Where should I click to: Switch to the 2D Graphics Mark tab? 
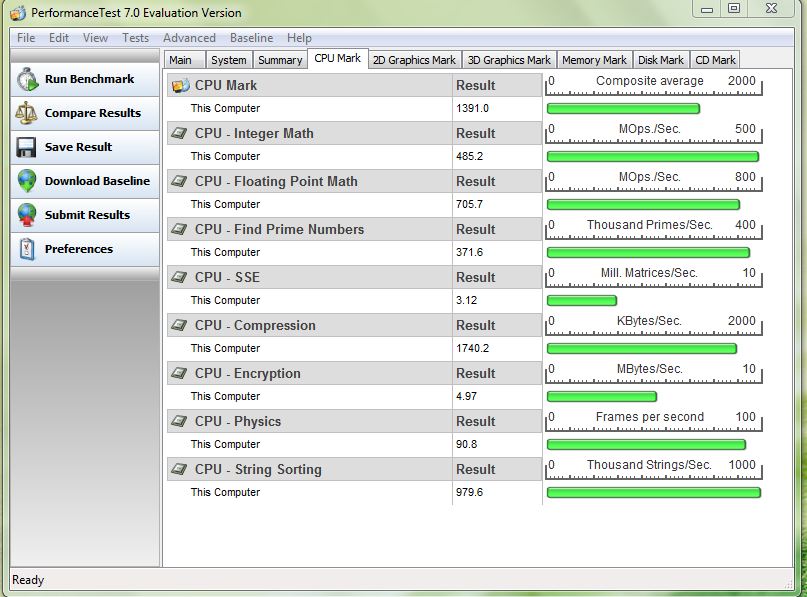coord(414,60)
